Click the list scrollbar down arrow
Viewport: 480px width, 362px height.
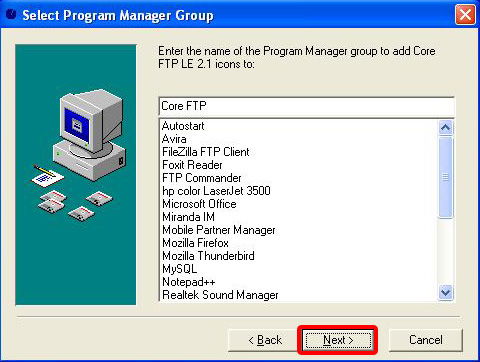pyautogui.click(x=446, y=292)
